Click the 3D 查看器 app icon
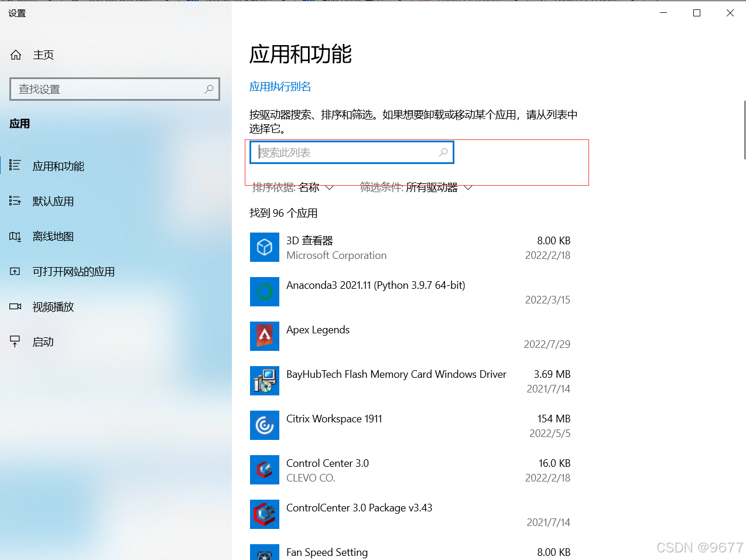The height and width of the screenshot is (560, 746). point(265,247)
